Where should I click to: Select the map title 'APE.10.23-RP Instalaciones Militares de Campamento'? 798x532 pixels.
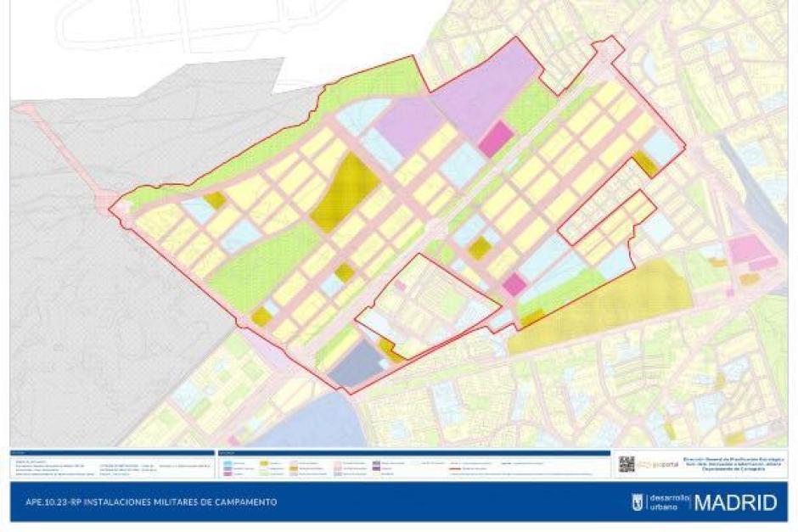145,502
